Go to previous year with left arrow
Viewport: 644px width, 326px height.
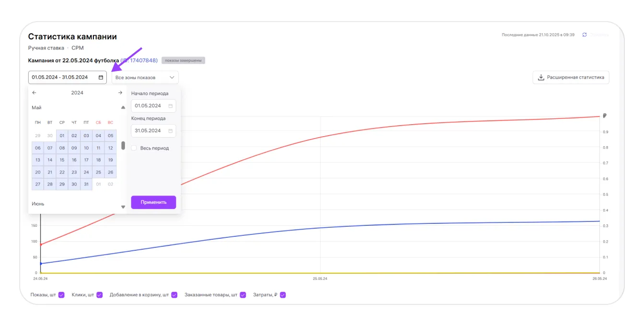[34, 93]
